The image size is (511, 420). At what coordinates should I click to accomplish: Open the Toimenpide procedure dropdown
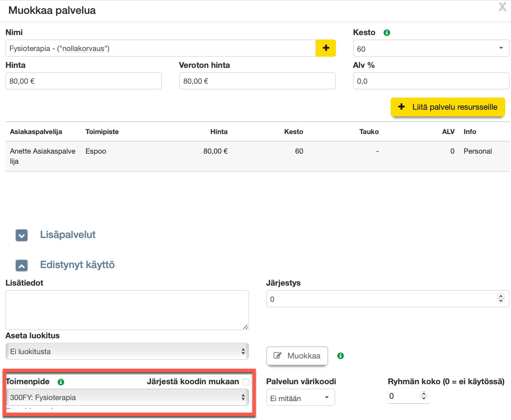click(127, 397)
